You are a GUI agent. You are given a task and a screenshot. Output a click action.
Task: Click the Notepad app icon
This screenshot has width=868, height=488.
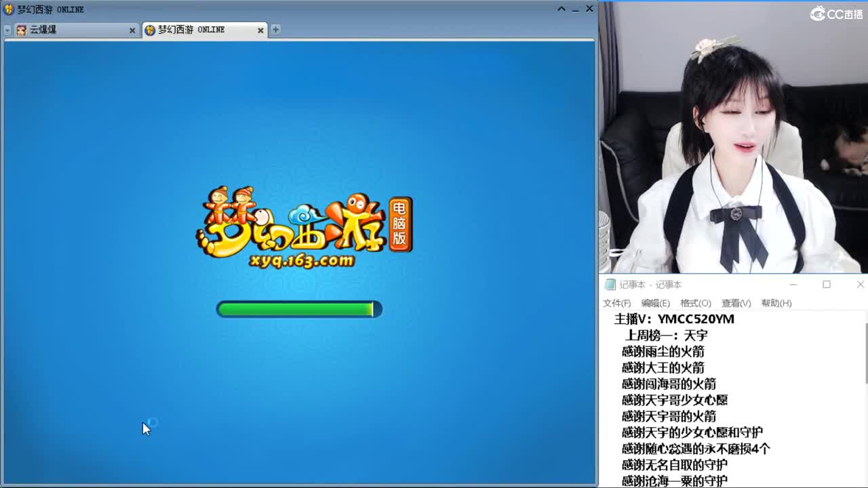610,285
